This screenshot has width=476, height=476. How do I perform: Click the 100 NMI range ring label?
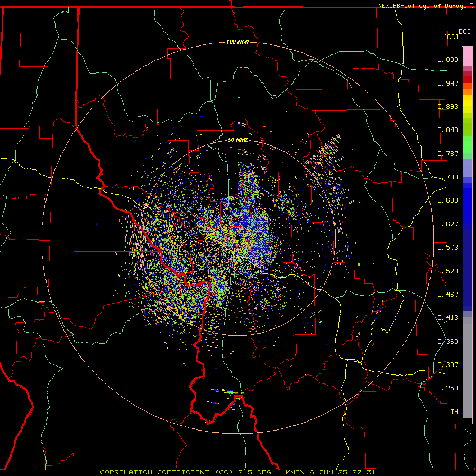tap(237, 42)
